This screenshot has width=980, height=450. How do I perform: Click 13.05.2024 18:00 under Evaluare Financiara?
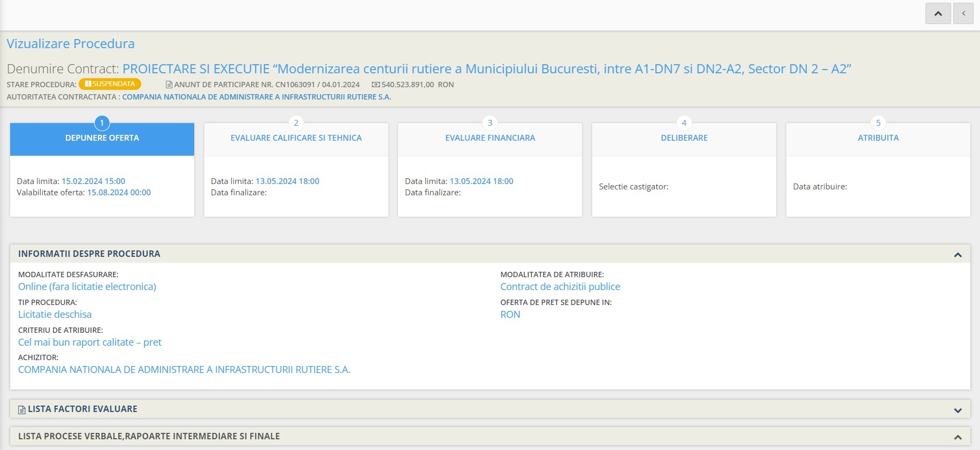[481, 181]
